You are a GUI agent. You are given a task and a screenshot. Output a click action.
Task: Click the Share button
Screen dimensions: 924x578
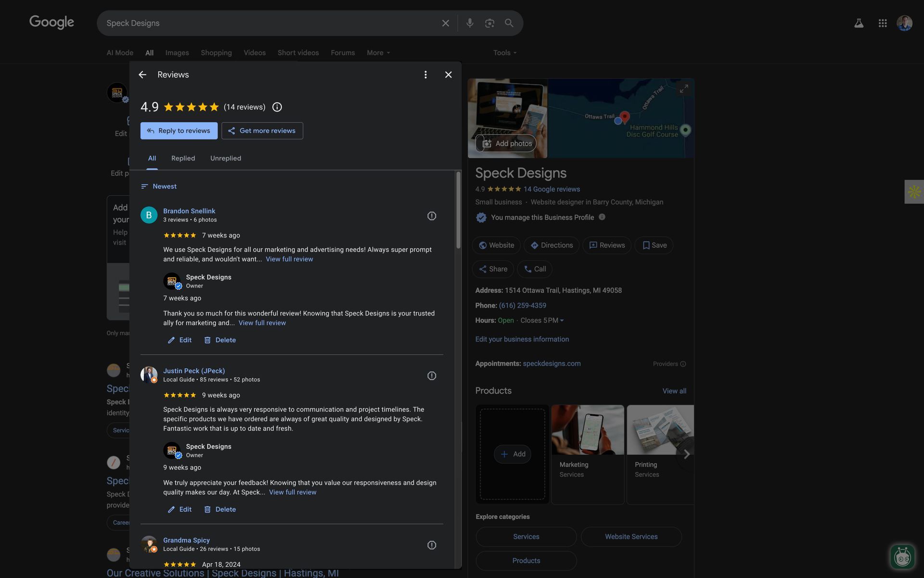pyautogui.click(x=493, y=269)
